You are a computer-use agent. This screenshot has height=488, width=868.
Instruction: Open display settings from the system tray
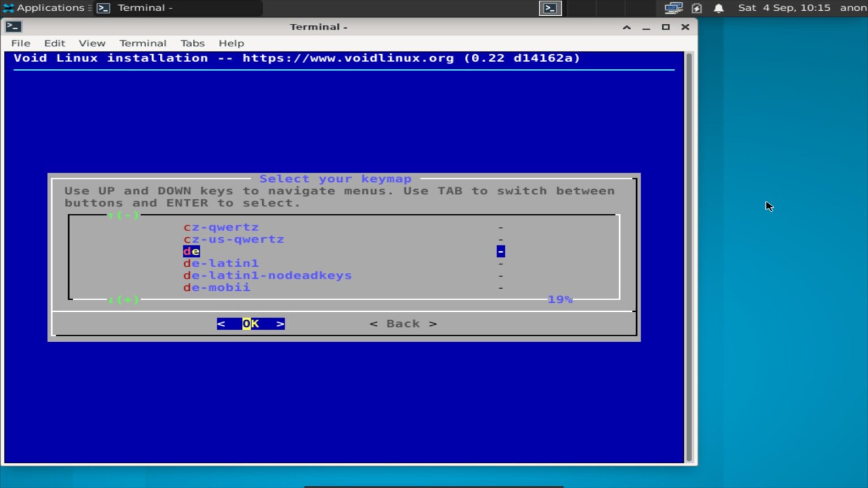coord(674,8)
